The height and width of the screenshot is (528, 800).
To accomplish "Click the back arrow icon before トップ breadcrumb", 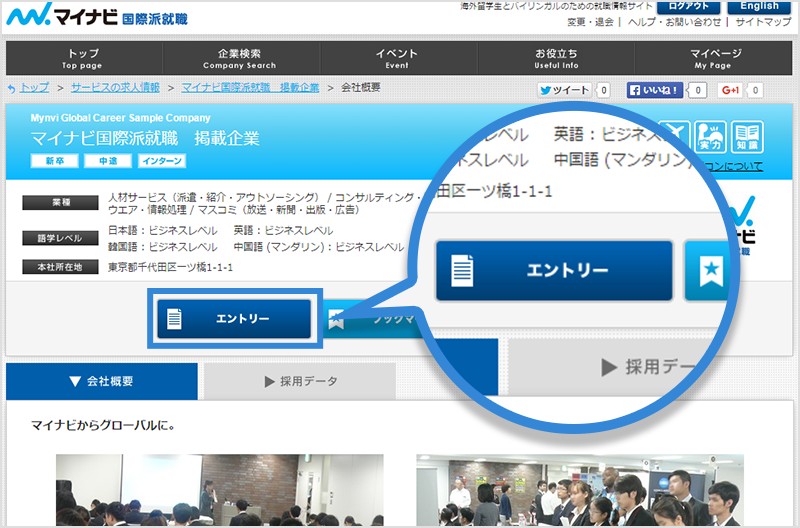I will point(12,88).
